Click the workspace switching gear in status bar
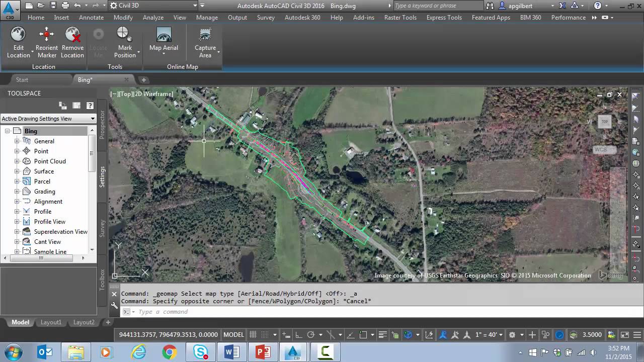 click(512, 334)
